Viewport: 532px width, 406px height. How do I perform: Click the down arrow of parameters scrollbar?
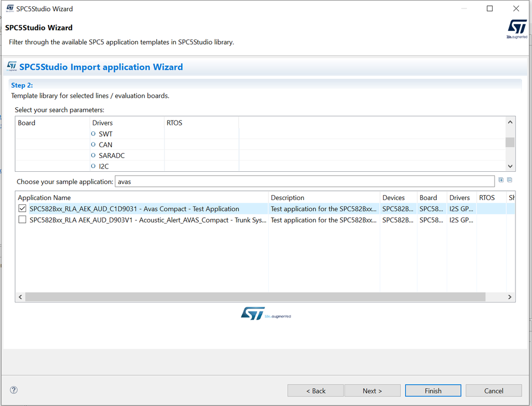(x=510, y=166)
